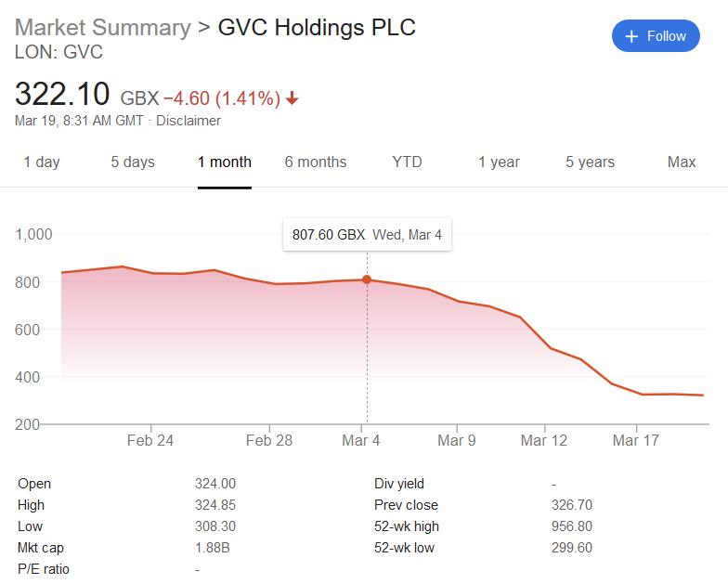The height and width of the screenshot is (584, 728).
Task: Click the 807.60 GBX tooltip box
Action: pyautogui.click(x=368, y=234)
